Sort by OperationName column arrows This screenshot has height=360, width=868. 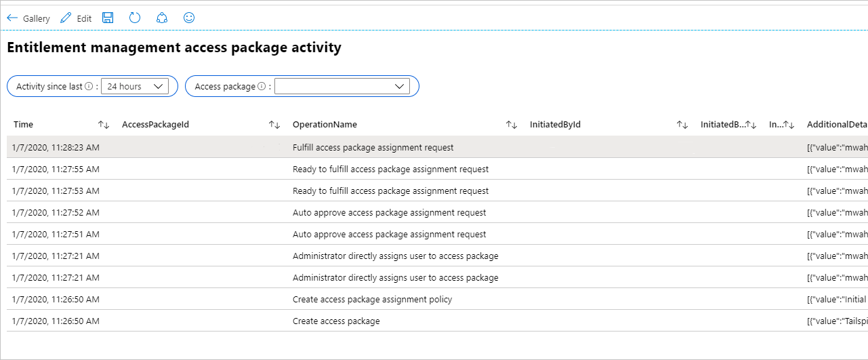tap(512, 125)
